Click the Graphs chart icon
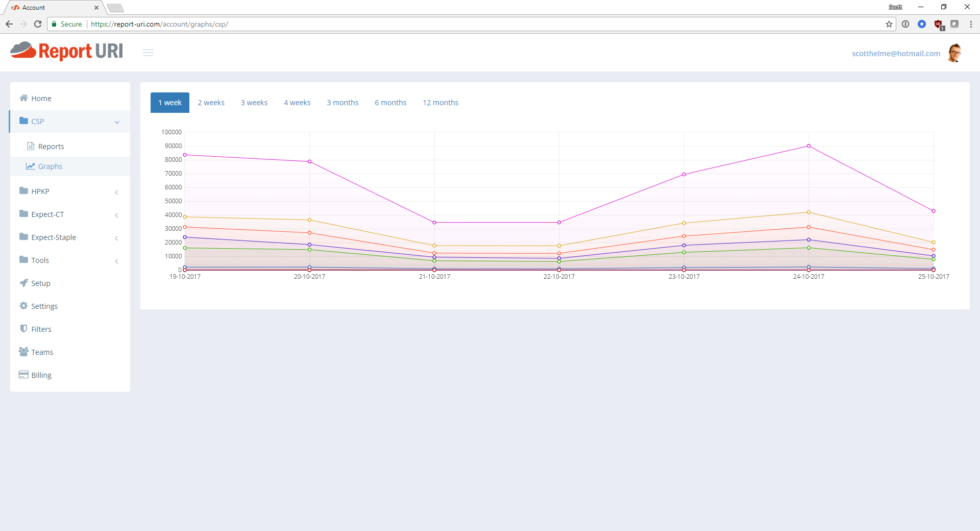This screenshot has height=531, width=980. point(30,166)
